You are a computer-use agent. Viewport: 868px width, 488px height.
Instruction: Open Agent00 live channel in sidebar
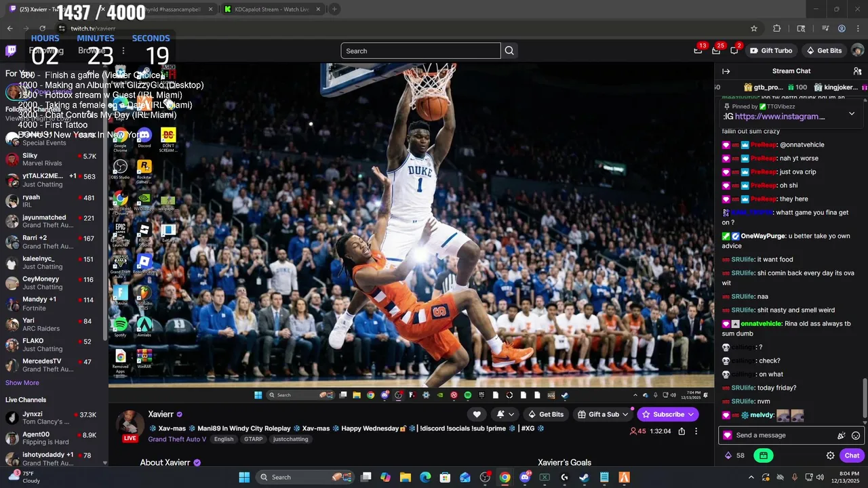(53, 439)
